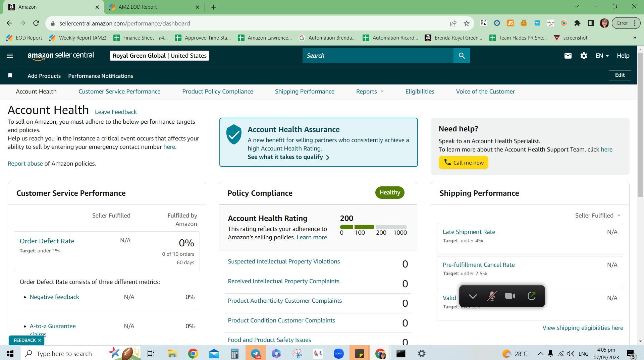Image resolution: width=644 pixels, height=360 pixels.
Task: Open the Seller Central hamburger menu
Action: (x=10, y=56)
